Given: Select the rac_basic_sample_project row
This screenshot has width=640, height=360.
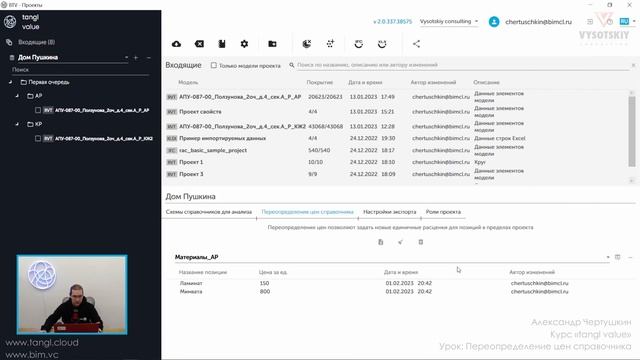Looking at the screenshot, I should [396, 150].
